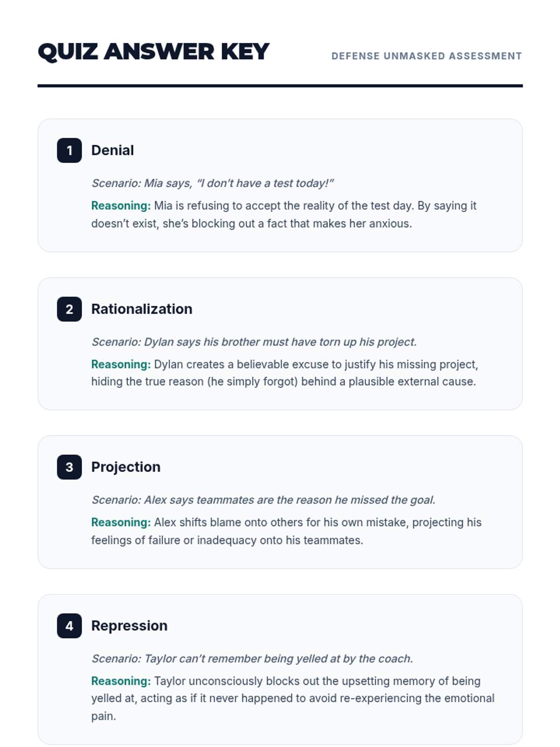Click the Reasoning label under Repression
The height and width of the screenshot is (747, 560).
coord(121,681)
